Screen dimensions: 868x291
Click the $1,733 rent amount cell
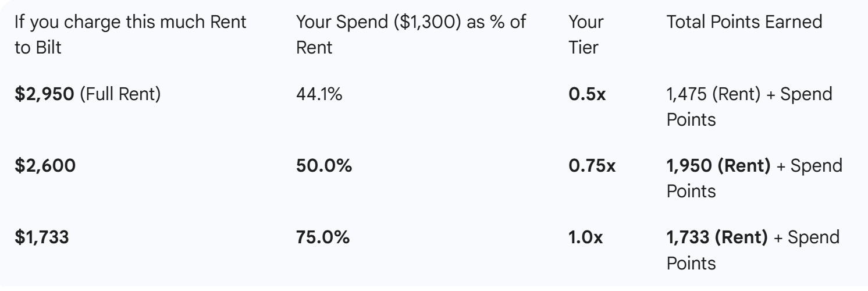(x=41, y=238)
